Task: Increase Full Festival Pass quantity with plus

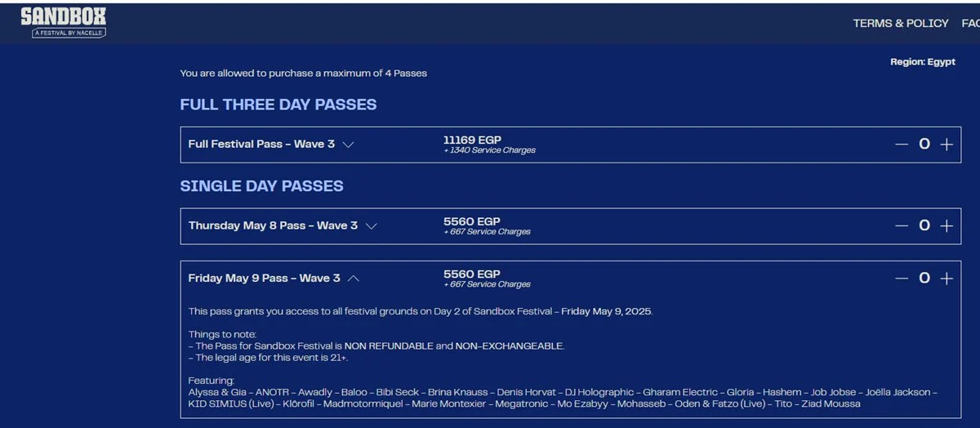Action: [947, 145]
